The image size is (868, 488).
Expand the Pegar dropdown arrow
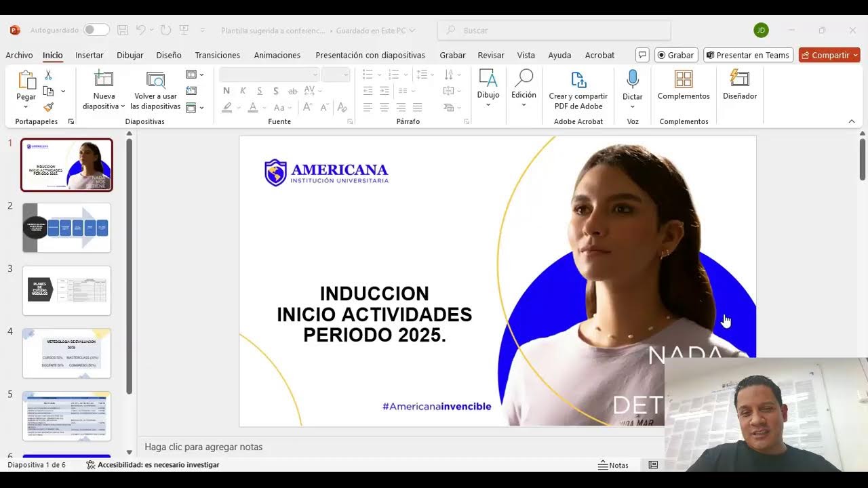(x=26, y=106)
